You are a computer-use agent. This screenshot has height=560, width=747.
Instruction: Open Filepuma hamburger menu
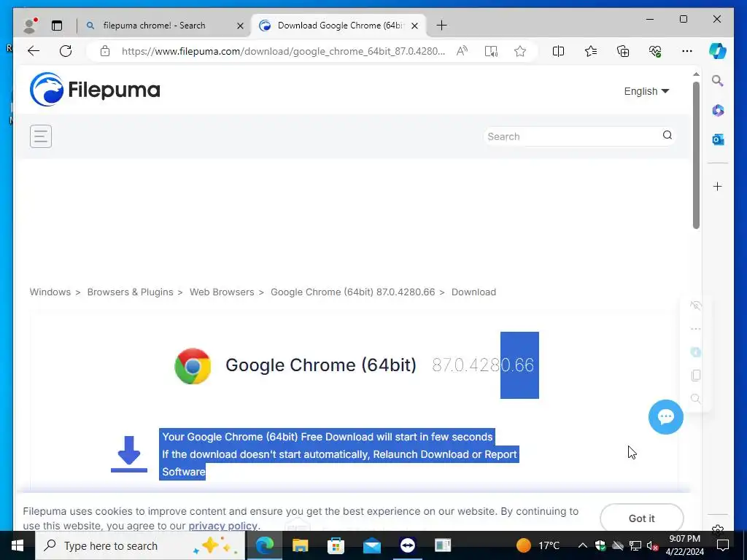coord(41,136)
